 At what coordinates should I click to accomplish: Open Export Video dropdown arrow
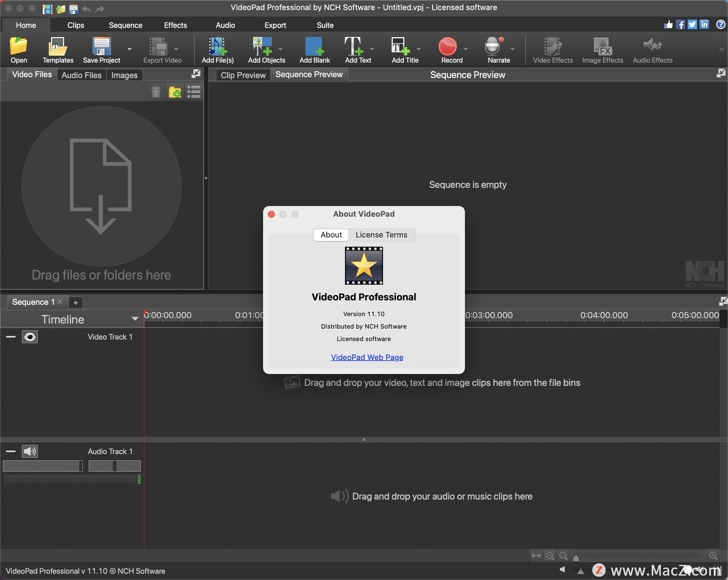click(x=176, y=49)
